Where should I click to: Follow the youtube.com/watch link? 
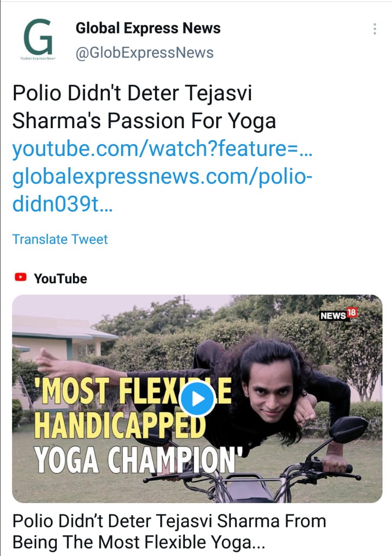pyautogui.click(x=163, y=149)
